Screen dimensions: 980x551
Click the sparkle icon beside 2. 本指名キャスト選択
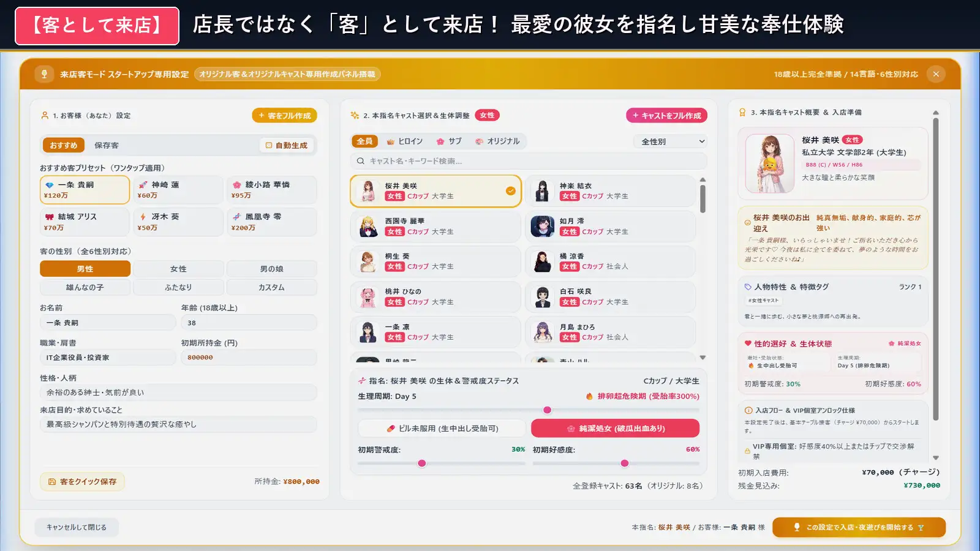355,115
